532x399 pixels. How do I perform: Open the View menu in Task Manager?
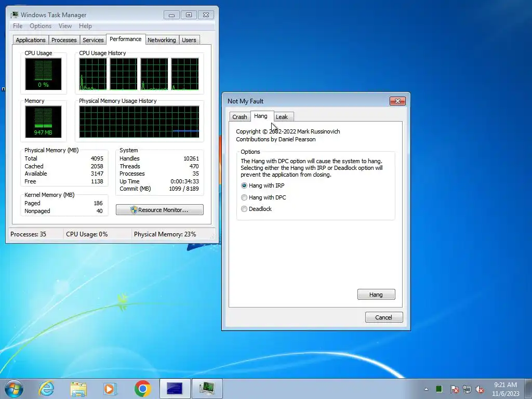tap(65, 26)
